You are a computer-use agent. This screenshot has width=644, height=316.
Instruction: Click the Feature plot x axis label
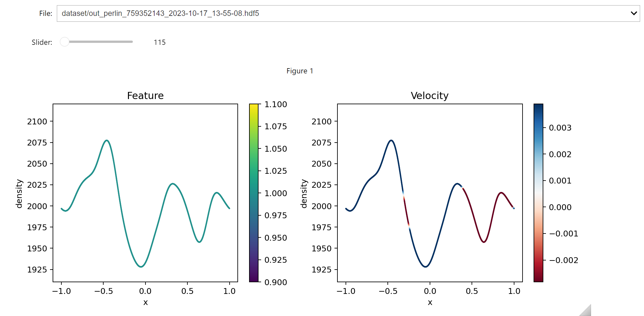tap(145, 302)
